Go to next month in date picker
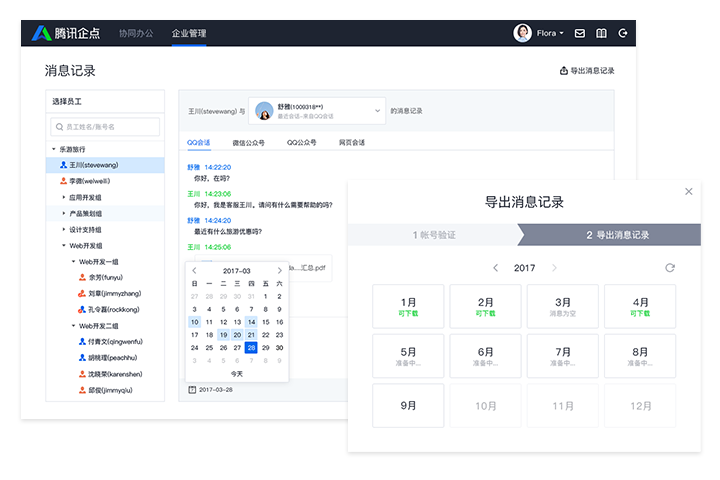Viewport: 720px width, 480px height. pos(279,271)
